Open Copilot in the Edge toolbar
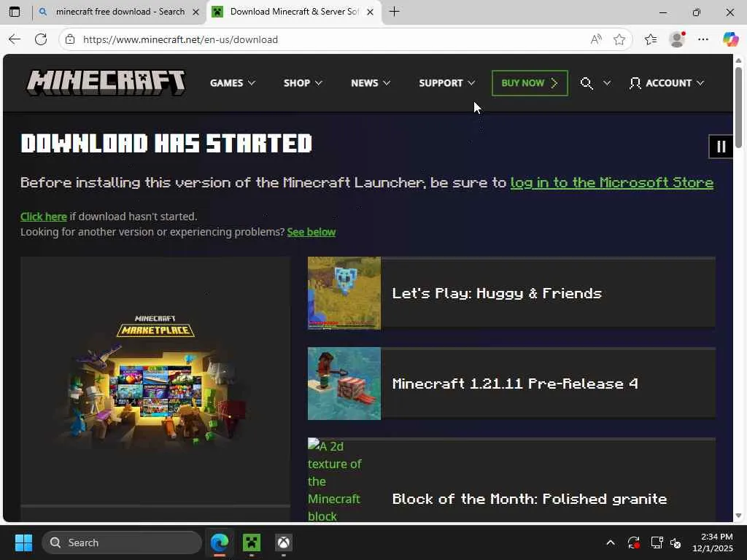747x560 pixels. (730, 39)
